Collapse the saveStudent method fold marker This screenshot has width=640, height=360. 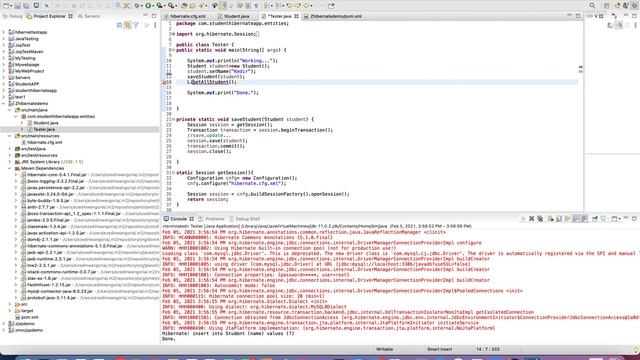tap(173, 119)
